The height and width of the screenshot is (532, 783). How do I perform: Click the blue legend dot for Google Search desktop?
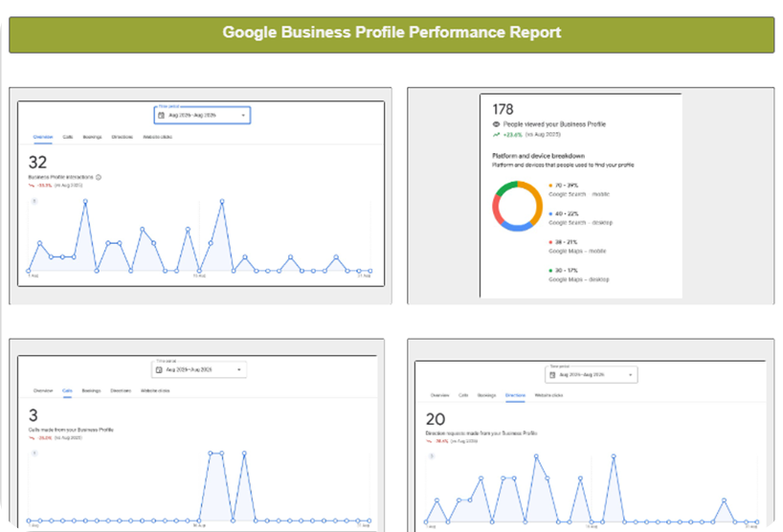pos(550,213)
